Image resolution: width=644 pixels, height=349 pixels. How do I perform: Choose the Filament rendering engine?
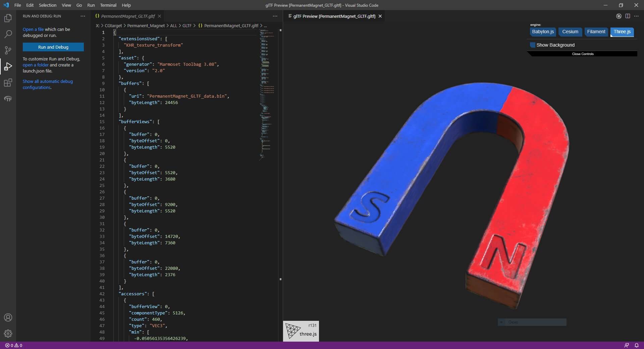[x=596, y=32]
